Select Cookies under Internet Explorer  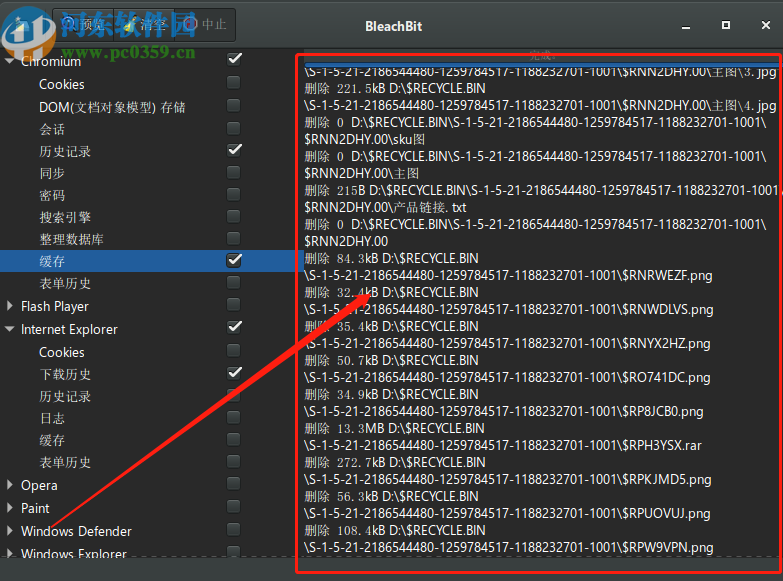(61, 352)
